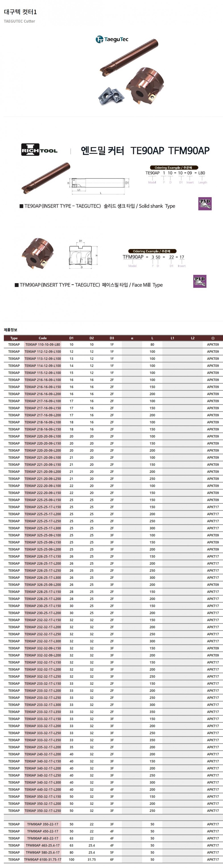Click TFM90AP 6100-31.75-17 product code

pyautogui.click(x=43, y=859)
